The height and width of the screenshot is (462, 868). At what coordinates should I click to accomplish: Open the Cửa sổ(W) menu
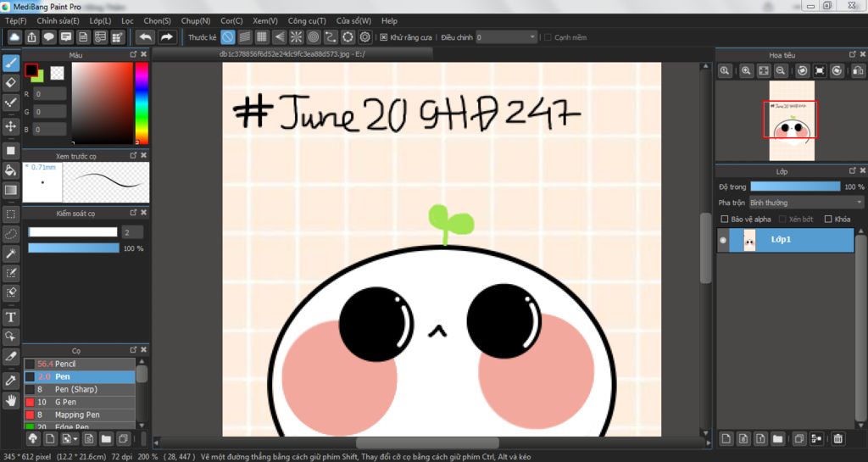pos(353,20)
